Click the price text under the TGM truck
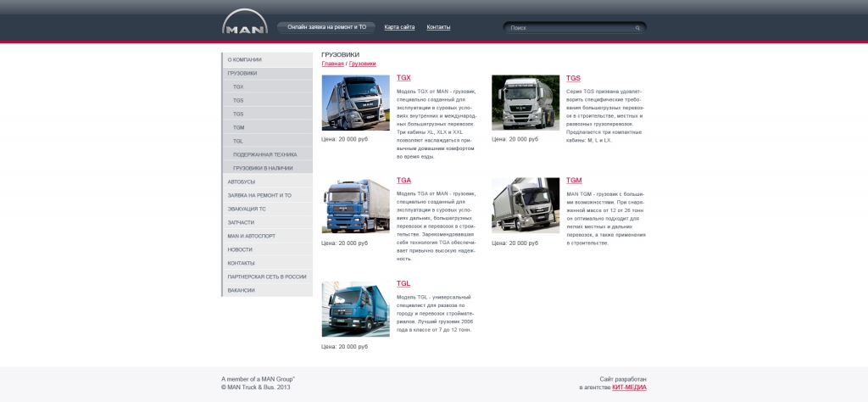The width and height of the screenshot is (868, 402). [515, 243]
